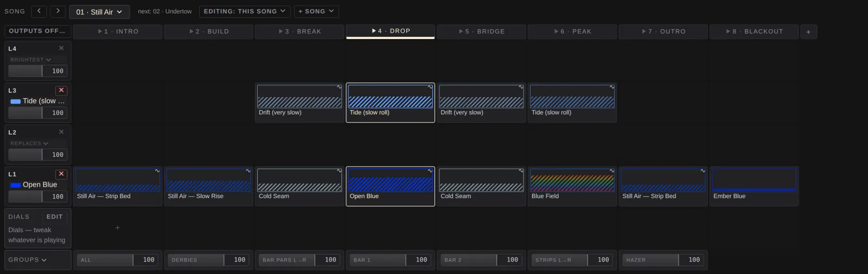
Task: Open the BRIGHTEST blend mode dropdown on L4
Action: coord(31,60)
